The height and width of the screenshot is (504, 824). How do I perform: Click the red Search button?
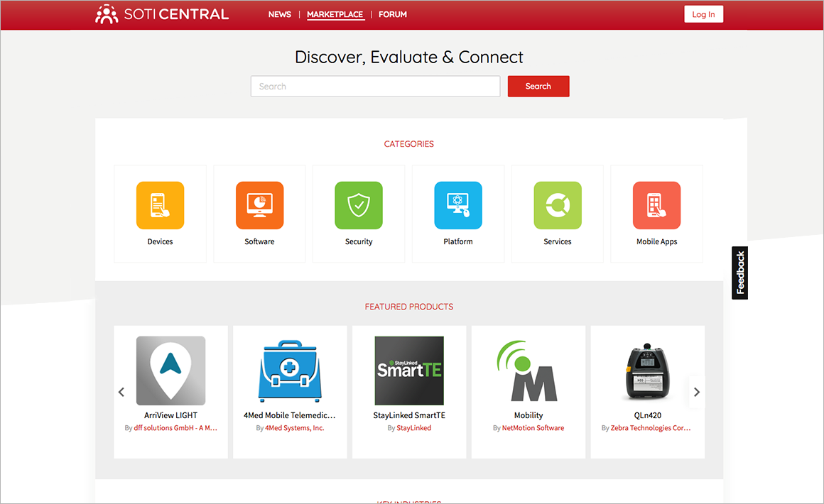click(538, 86)
